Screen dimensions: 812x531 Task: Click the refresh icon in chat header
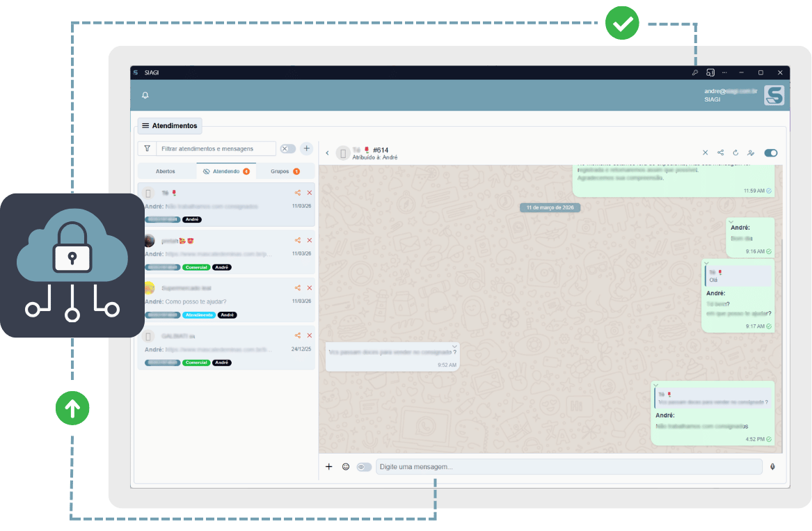pyautogui.click(x=735, y=153)
